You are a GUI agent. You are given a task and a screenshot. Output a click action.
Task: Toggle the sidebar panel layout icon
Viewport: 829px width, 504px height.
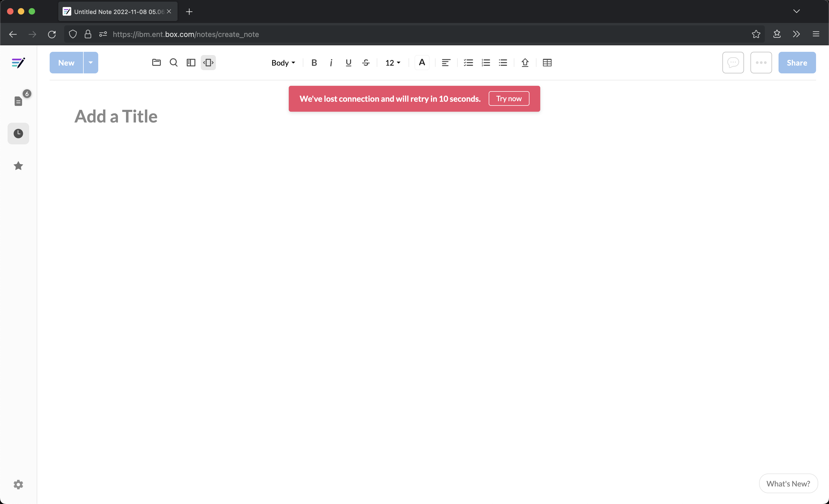click(191, 63)
